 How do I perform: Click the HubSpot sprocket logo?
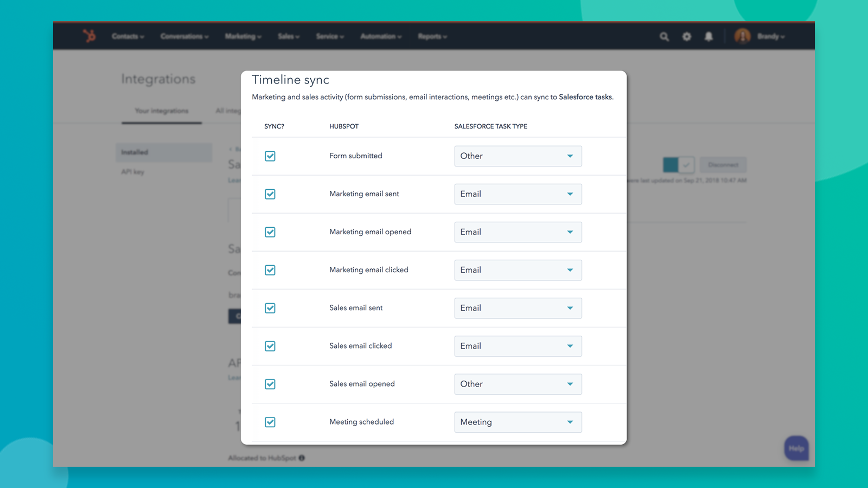coord(90,36)
